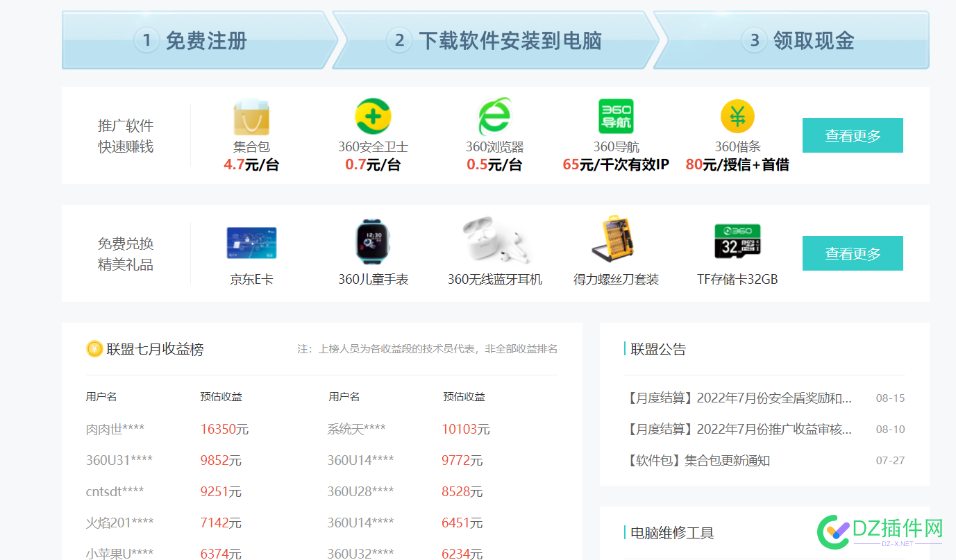Screen dimensions: 956x560
Task: Open announcement 2022年7月份推广收益审核
Action: coord(739,430)
